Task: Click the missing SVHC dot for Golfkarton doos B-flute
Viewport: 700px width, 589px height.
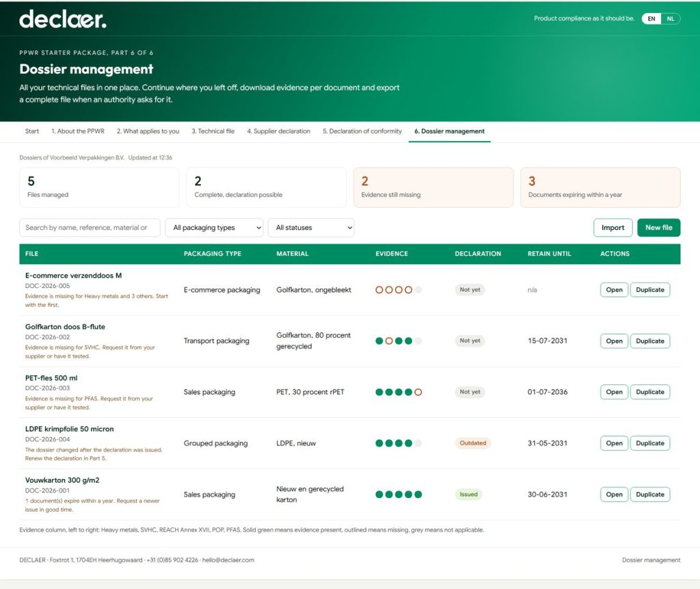Action: point(389,341)
